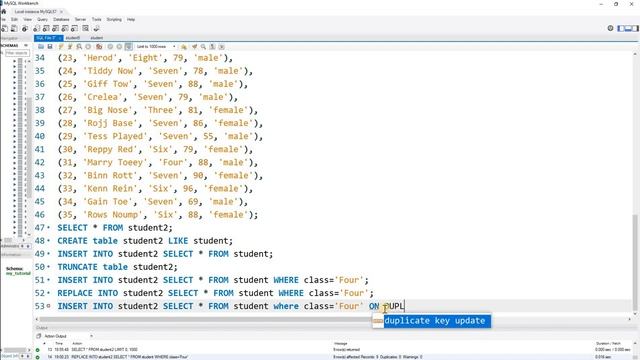
Task: Open the View menu
Action: [x=27, y=20]
